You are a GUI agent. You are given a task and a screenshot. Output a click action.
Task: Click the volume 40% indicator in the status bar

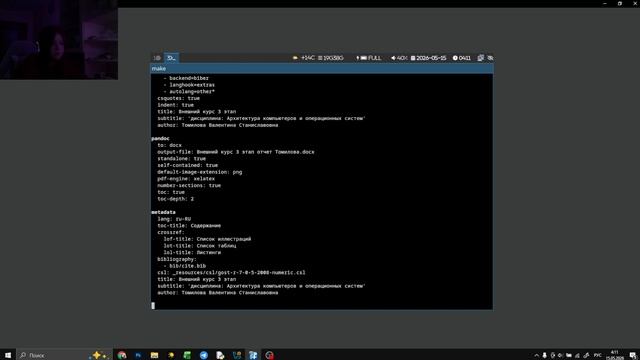[399, 58]
